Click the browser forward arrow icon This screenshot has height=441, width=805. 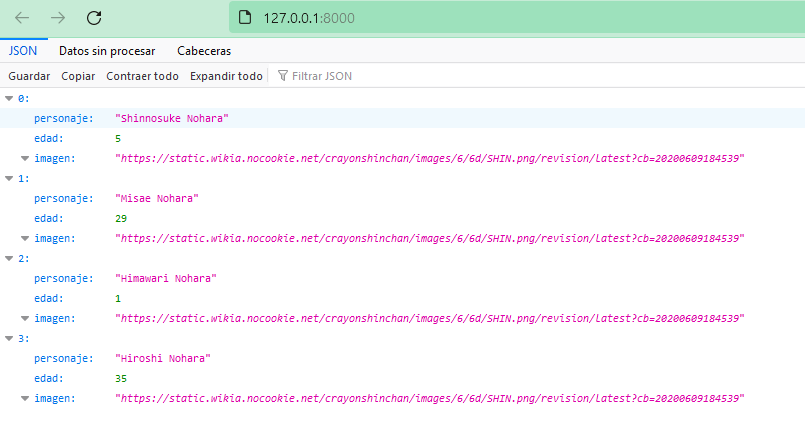58,17
